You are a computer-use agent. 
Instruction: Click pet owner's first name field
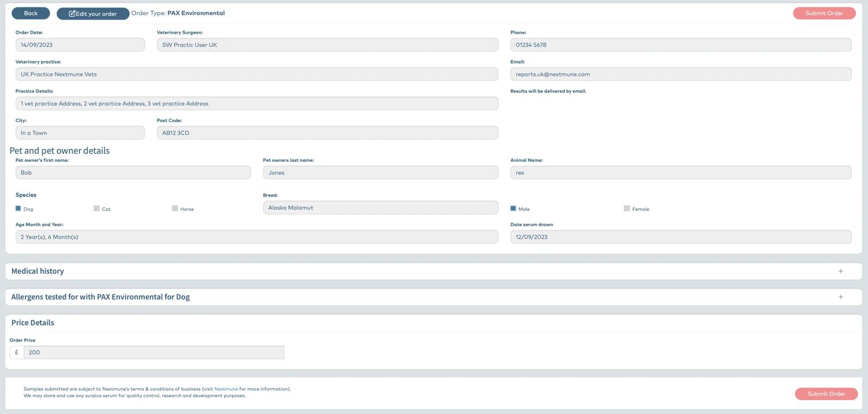point(133,172)
